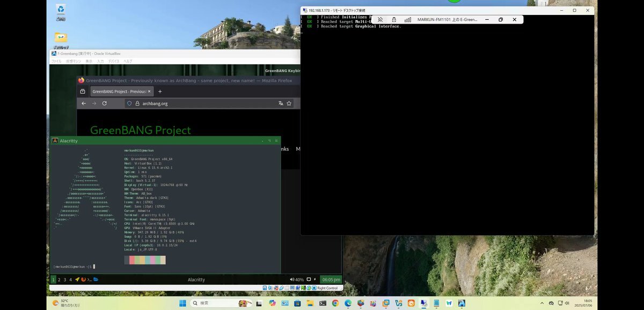Click the Alacritty task in the panel
The height and width of the screenshot is (310, 644).
[x=196, y=279]
